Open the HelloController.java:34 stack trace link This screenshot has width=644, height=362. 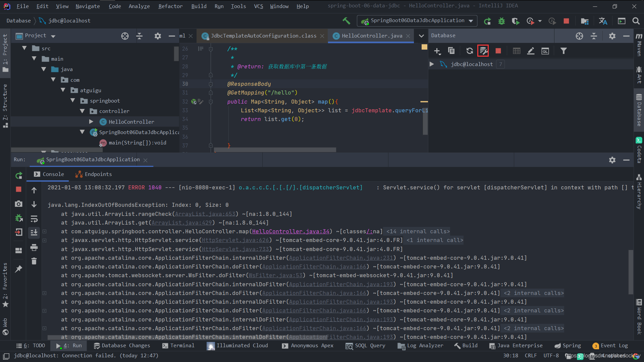pyautogui.click(x=290, y=231)
